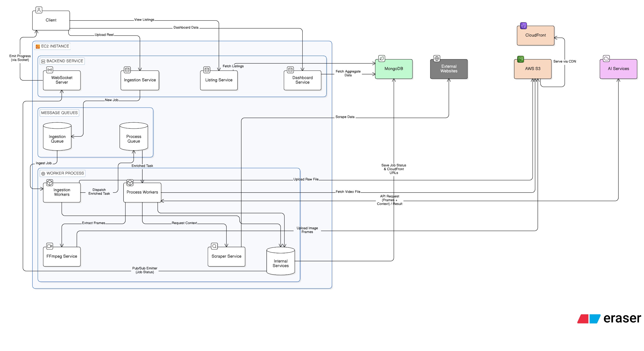Select the Process Queue cylinder

pyautogui.click(x=134, y=136)
